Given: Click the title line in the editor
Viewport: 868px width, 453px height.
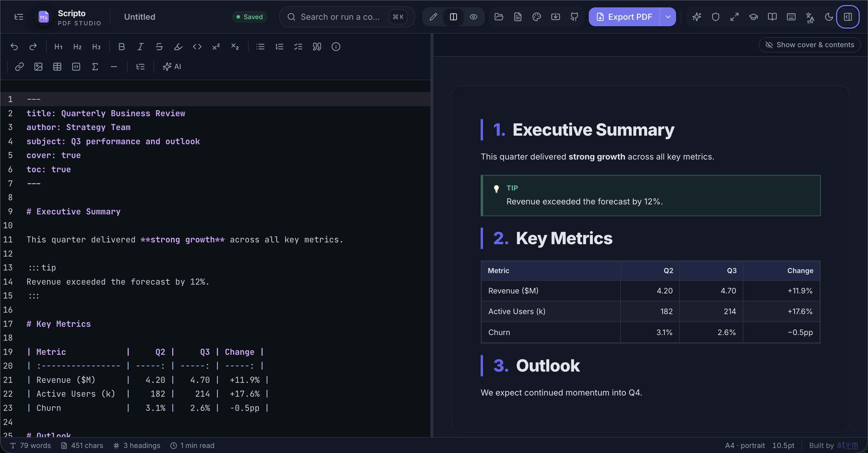Looking at the screenshot, I should point(106,114).
